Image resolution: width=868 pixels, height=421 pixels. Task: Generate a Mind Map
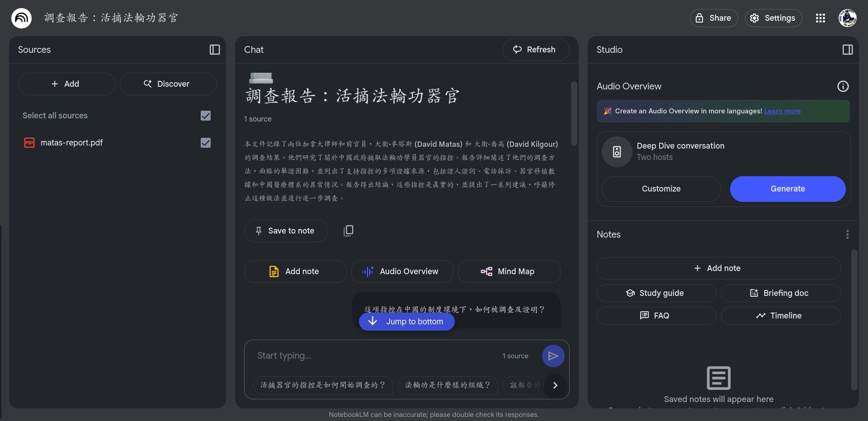(509, 271)
